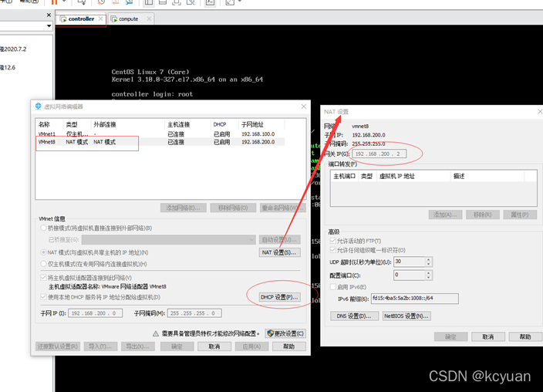Click subnet address 192.168.100.0 in VMnet1 row
The height and width of the screenshot is (392, 543).
click(x=258, y=133)
